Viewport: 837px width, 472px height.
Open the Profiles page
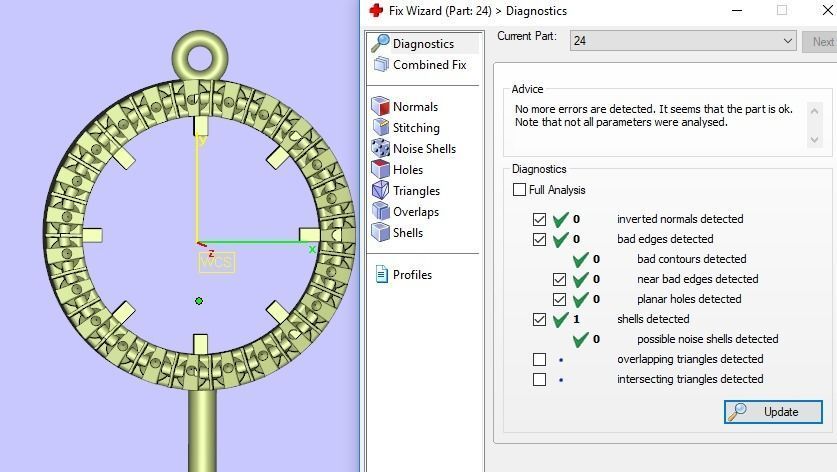click(412, 274)
